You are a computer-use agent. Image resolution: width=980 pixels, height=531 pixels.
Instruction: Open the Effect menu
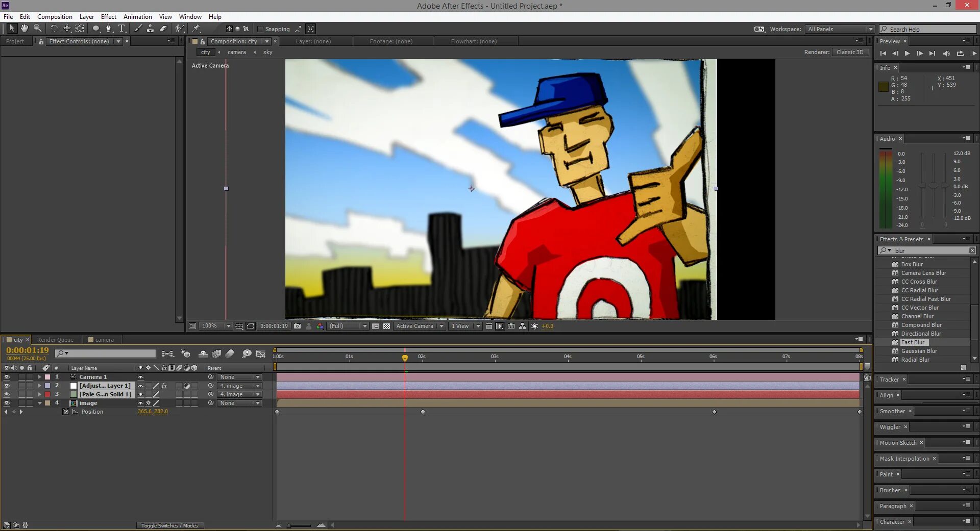108,17
